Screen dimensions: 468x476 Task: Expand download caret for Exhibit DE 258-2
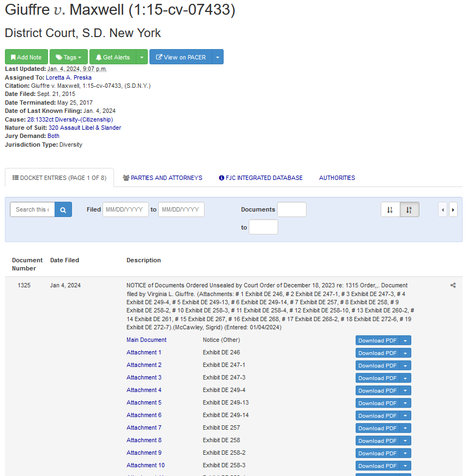405,453
